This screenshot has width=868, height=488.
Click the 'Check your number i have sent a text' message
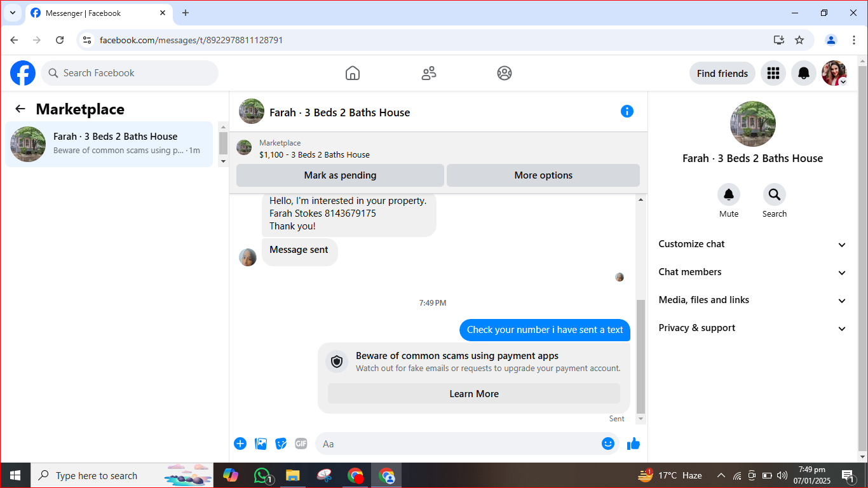point(545,330)
